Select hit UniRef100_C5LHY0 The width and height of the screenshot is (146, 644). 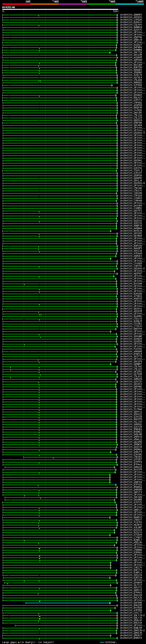point(131,25)
